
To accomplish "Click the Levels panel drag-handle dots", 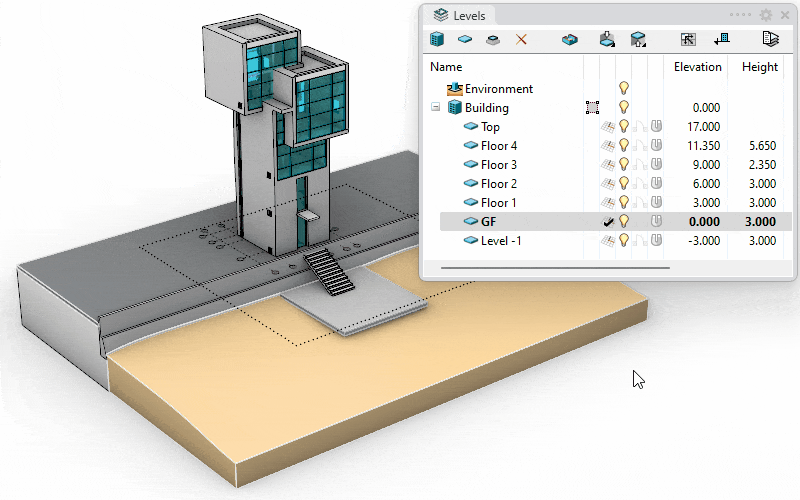I will [740, 15].
